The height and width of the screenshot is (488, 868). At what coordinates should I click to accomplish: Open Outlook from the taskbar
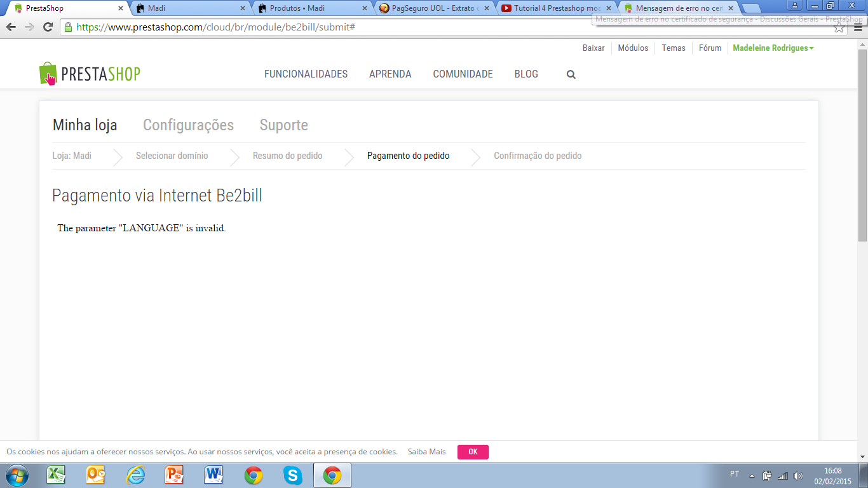click(96, 475)
